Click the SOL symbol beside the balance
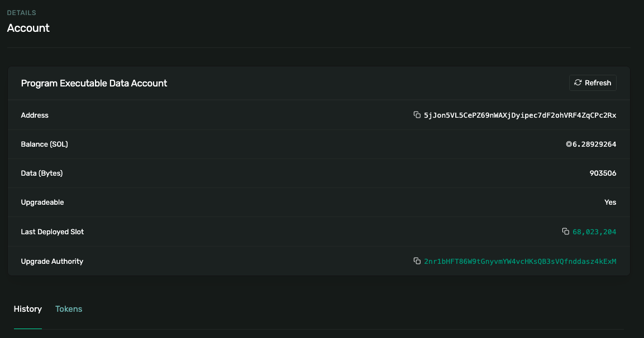644x338 pixels. pos(569,144)
